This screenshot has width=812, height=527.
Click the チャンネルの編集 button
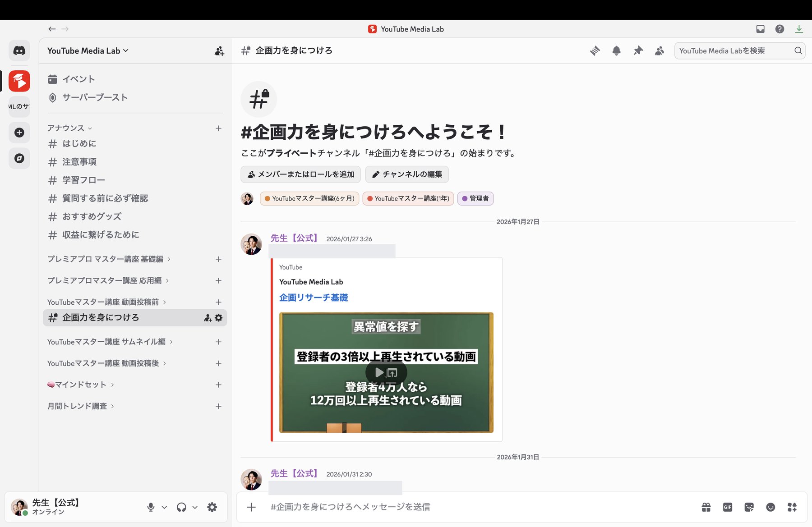pos(407,174)
